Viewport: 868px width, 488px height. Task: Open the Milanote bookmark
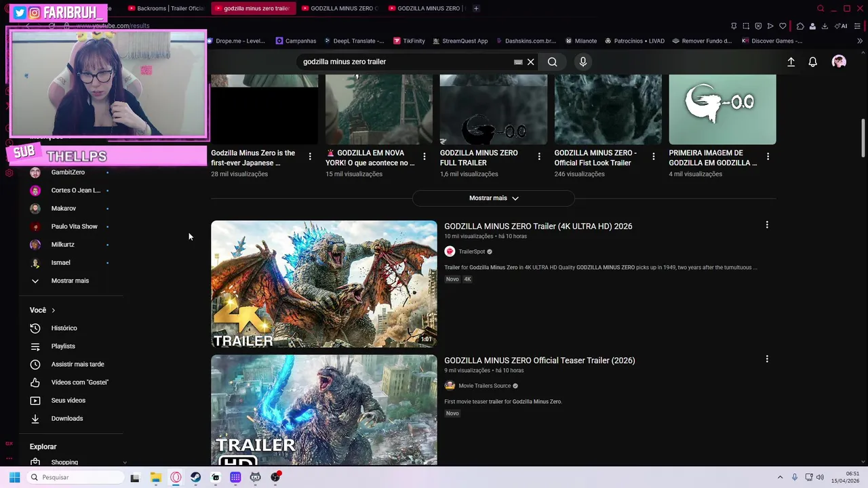pyautogui.click(x=580, y=41)
